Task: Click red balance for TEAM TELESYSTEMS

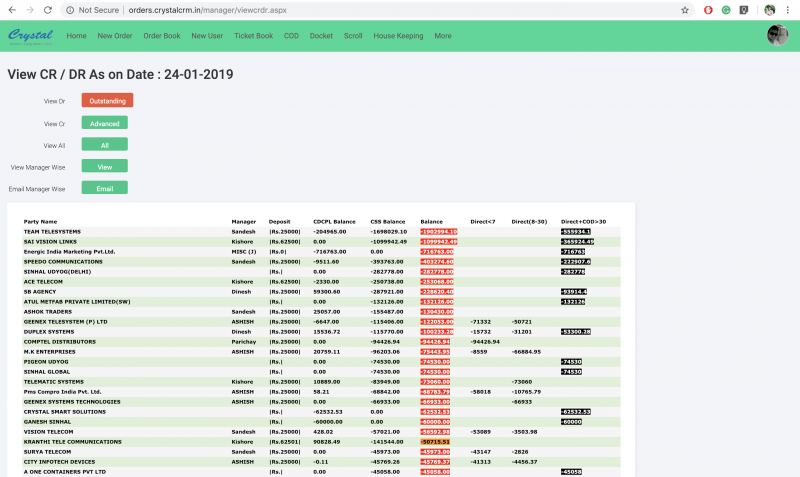Action: click(x=439, y=232)
